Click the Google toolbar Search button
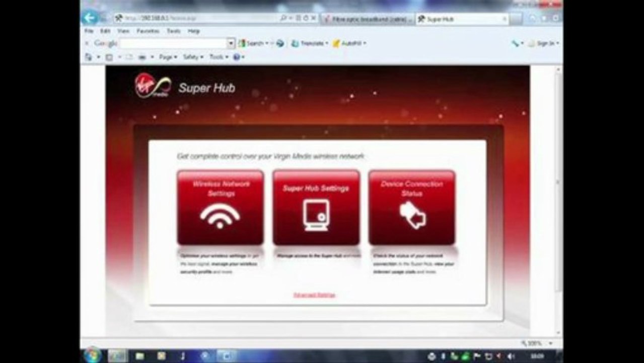644x363 pixels. 252,44
